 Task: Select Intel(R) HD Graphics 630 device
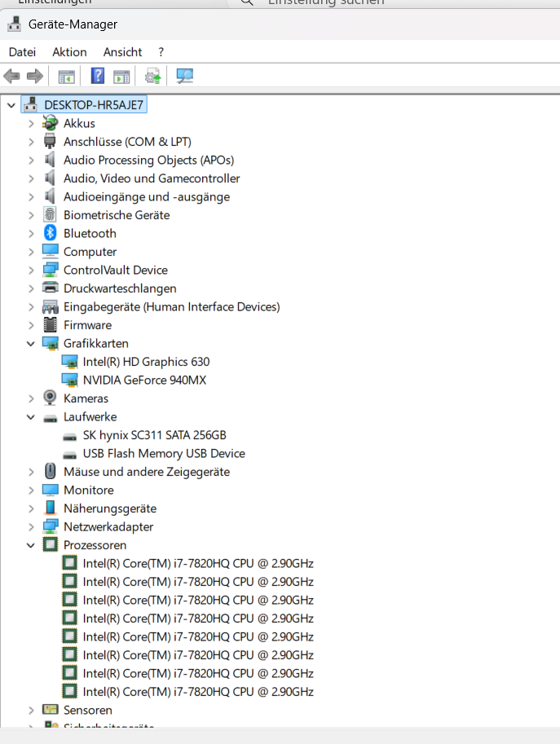coord(146,362)
